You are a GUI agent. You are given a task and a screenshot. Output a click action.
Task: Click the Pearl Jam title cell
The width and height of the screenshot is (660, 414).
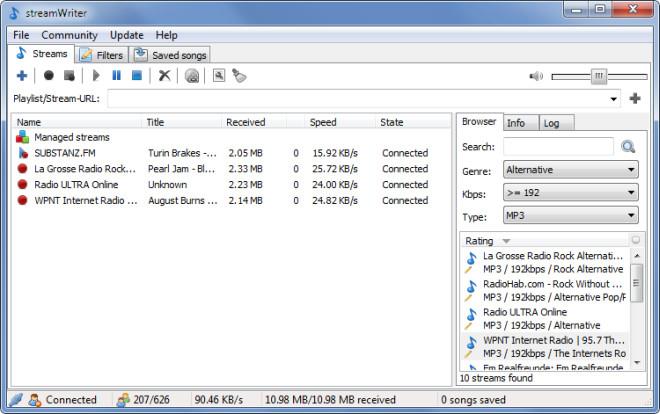pos(182,169)
